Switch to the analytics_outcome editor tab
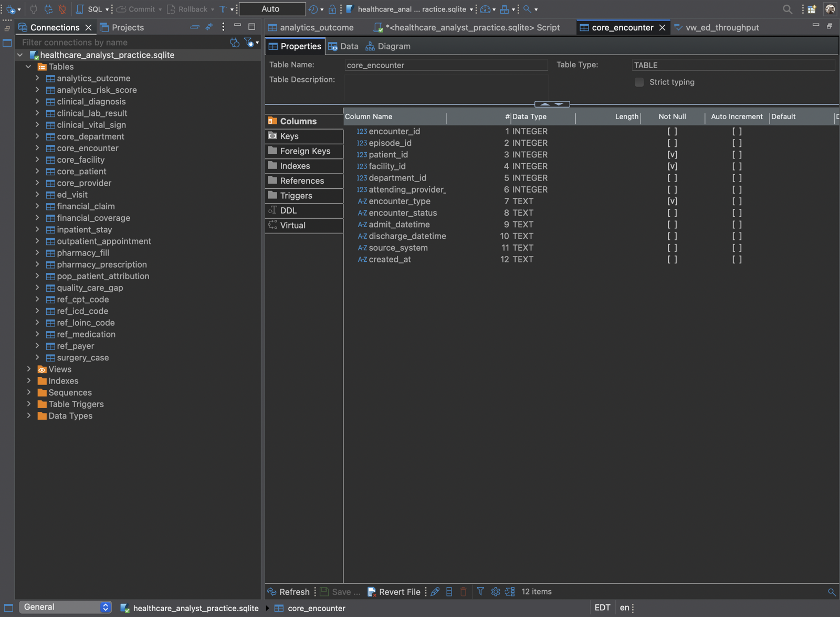The height and width of the screenshot is (617, 840). [311, 27]
